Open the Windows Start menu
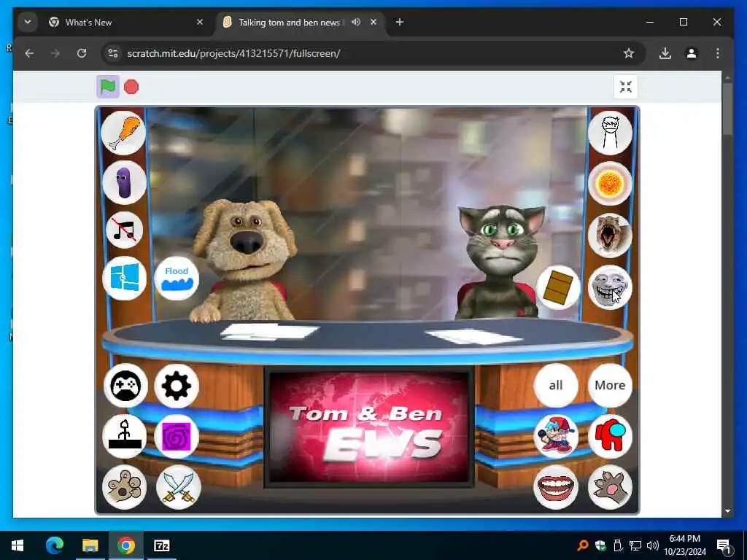 [18, 545]
